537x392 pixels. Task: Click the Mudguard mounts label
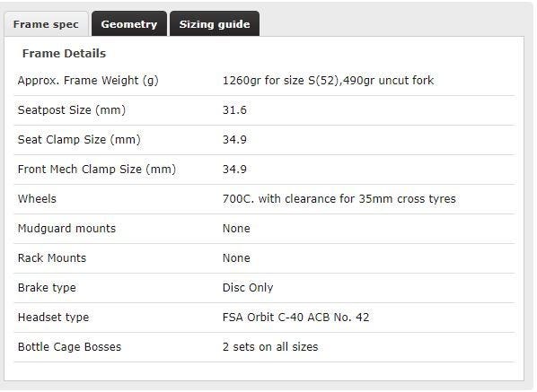pyautogui.click(x=66, y=229)
